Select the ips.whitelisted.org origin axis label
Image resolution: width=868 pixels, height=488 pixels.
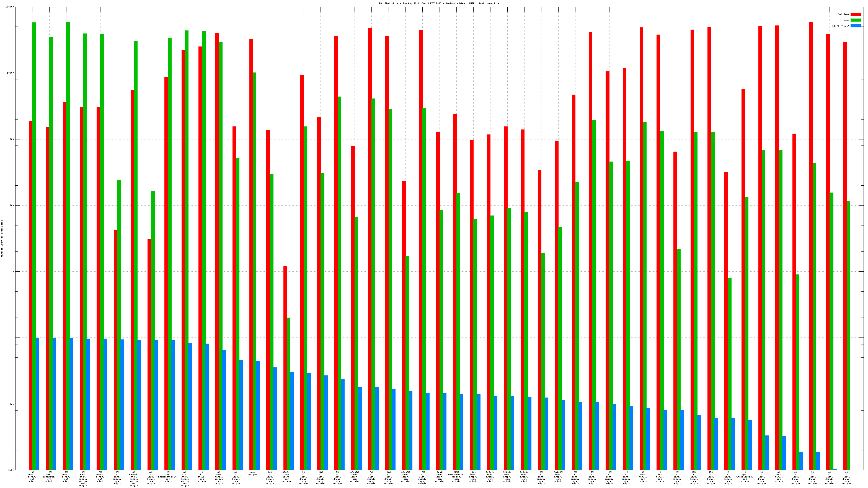tap(745, 477)
